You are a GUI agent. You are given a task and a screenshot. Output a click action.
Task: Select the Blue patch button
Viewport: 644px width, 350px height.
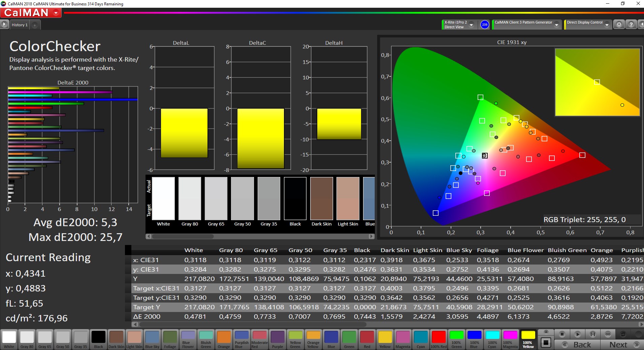point(331,339)
